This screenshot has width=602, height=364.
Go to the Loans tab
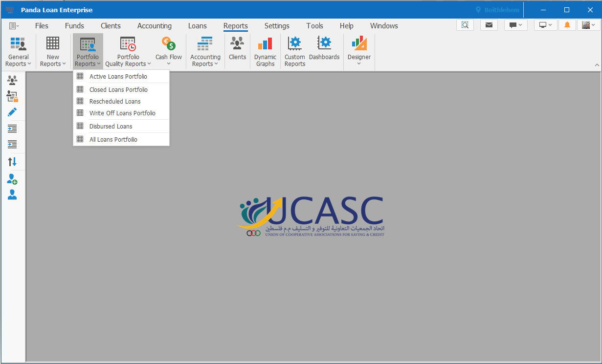[198, 26]
